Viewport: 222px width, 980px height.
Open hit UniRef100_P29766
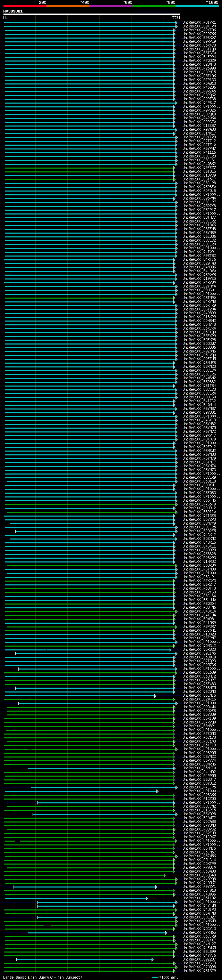pos(199,34)
